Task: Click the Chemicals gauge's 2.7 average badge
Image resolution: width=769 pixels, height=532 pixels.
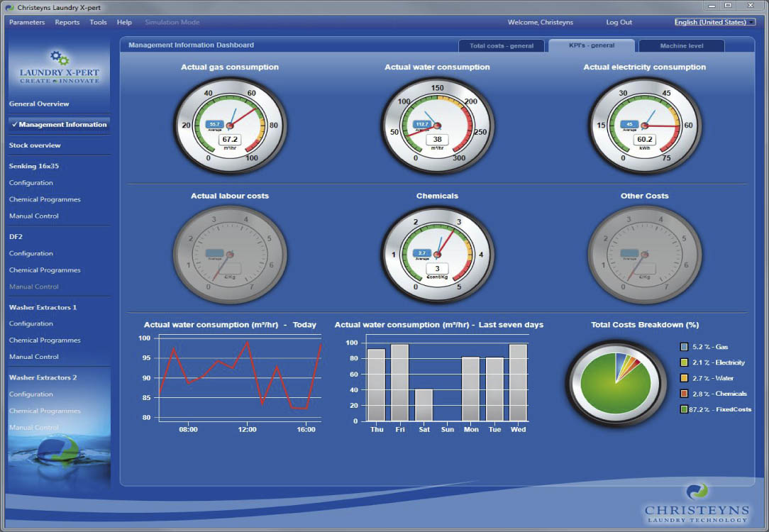Action: pyautogui.click(x=422, y=253)
